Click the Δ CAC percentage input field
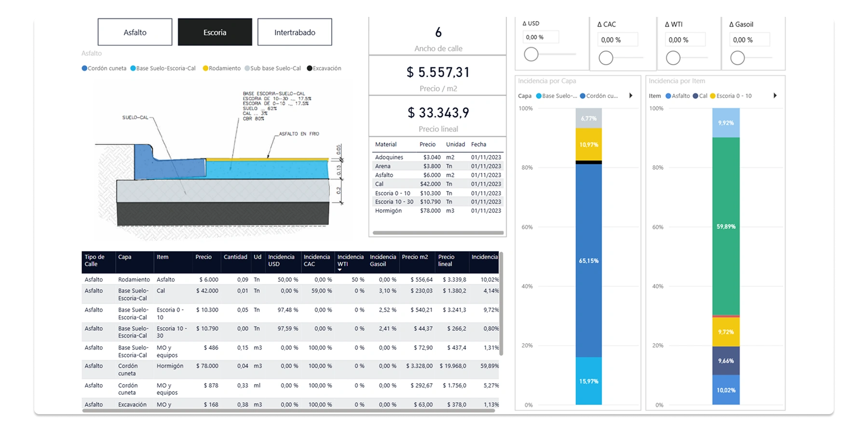Screen dimensions: 868x431 617,40
